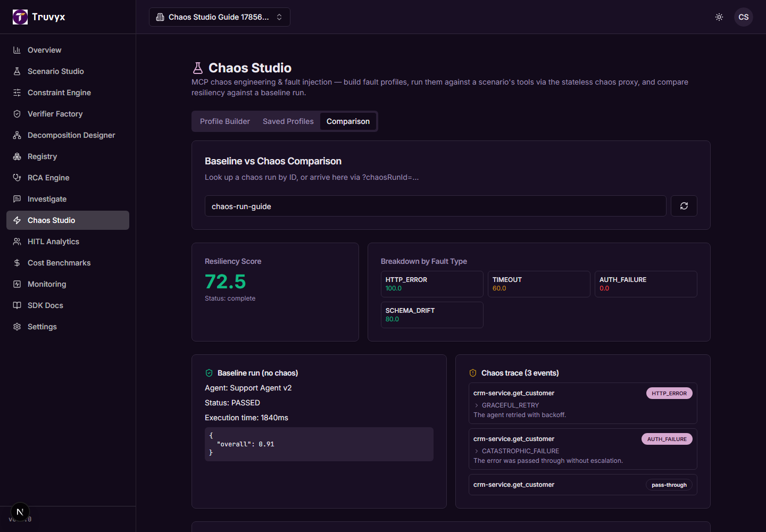Click the Scenario Studio flask icon
Image resolution: width=766 pixels, height=532 pixels.
coord(17,71)
